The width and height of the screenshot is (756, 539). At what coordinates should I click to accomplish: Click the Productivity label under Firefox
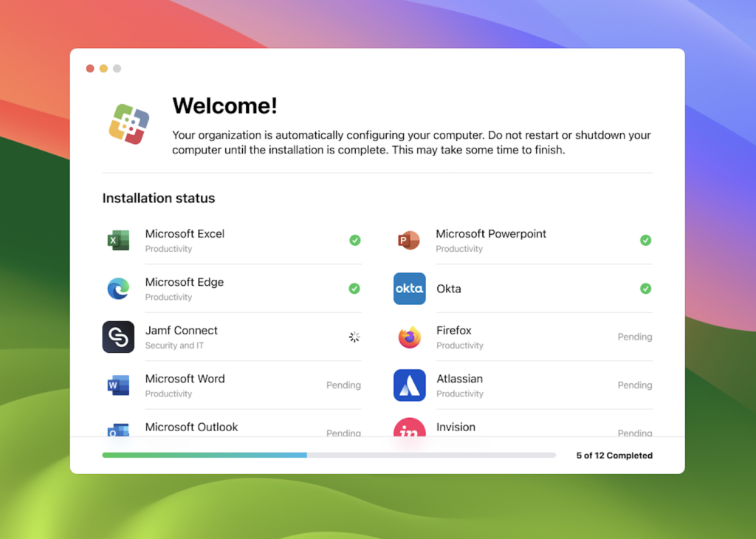click(459, 346)
